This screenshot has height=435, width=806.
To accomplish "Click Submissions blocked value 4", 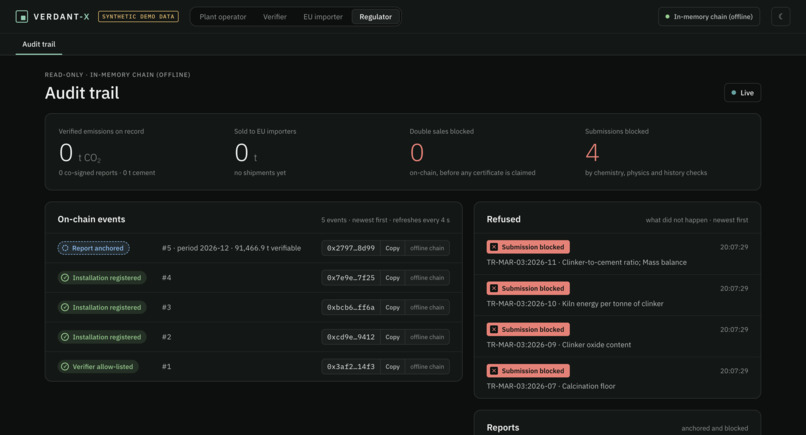I will tap(592, 153).
